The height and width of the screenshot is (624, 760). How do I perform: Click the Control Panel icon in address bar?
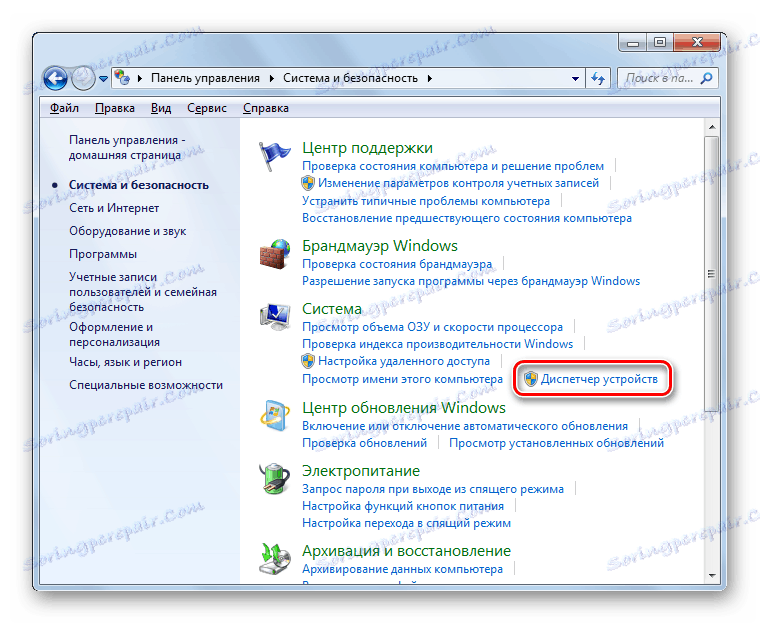122,78
